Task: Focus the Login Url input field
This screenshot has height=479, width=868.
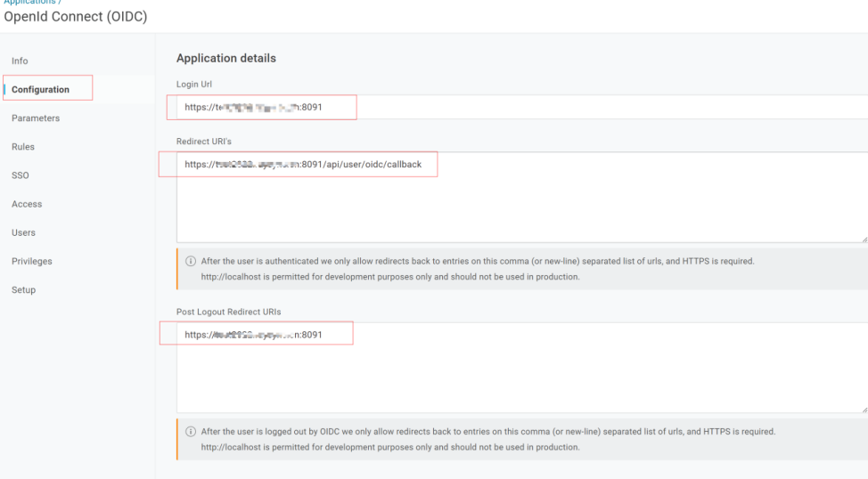Action: [x=535, y=107]
